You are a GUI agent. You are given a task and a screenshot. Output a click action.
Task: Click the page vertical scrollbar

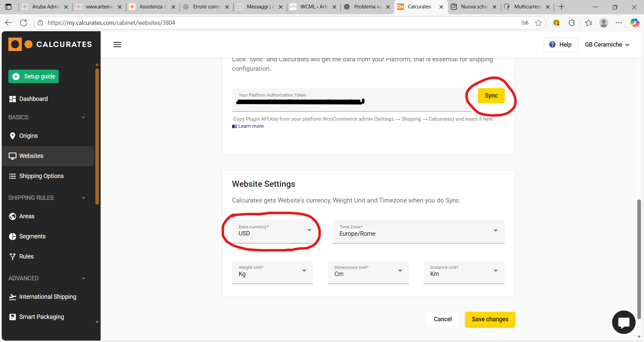point(639,259)
